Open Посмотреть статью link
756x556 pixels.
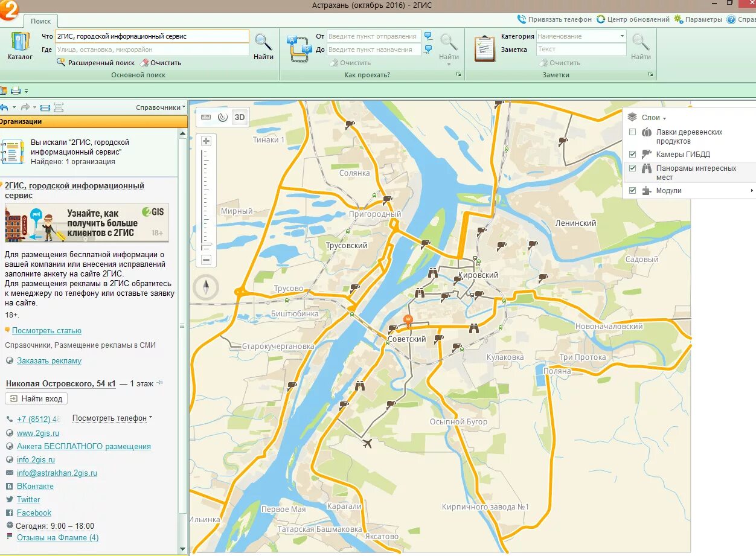(46, 331)
